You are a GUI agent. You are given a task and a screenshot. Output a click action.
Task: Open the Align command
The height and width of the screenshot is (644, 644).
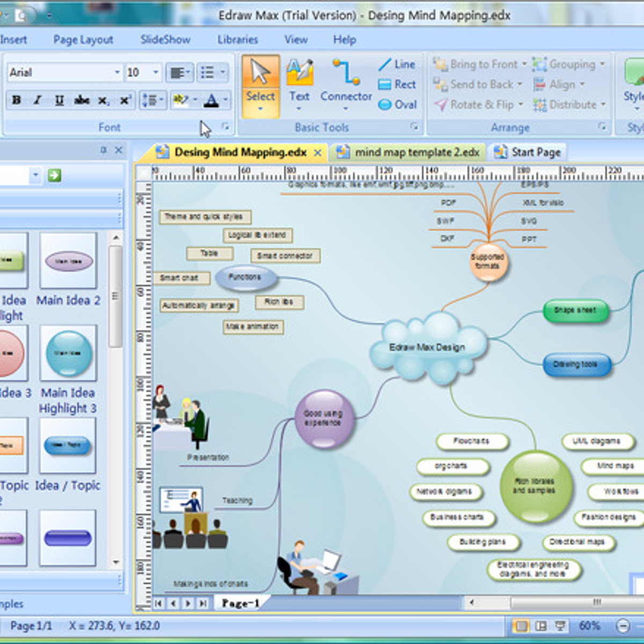tap(559, 84)
